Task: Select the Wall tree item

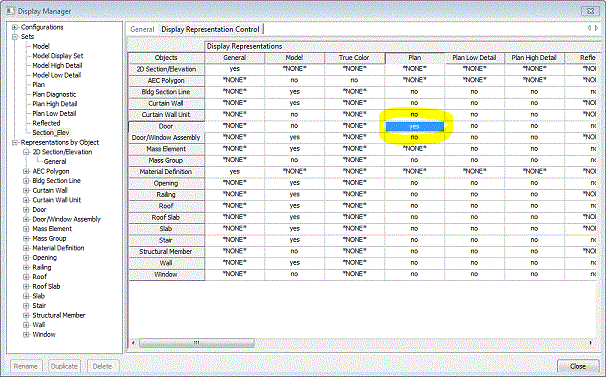Action: point(39,325)
